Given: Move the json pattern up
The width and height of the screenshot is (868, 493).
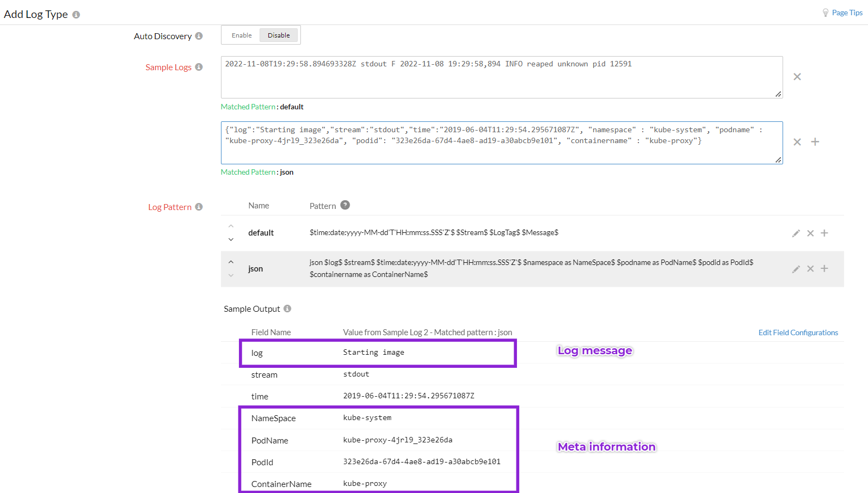Looking at the screenshot, I should [231, 262].
